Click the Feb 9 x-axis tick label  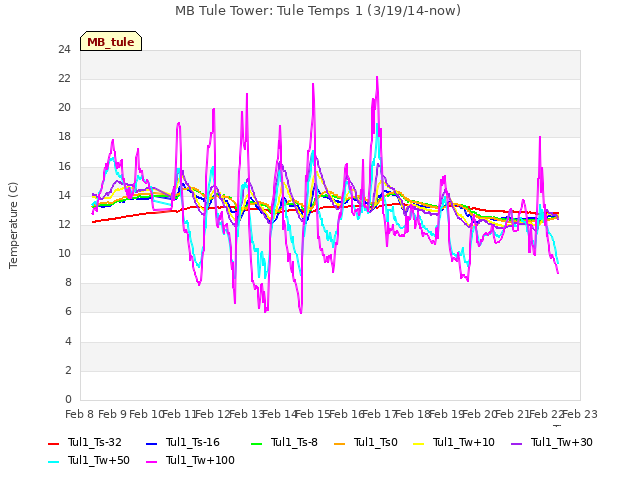[113, 414]
